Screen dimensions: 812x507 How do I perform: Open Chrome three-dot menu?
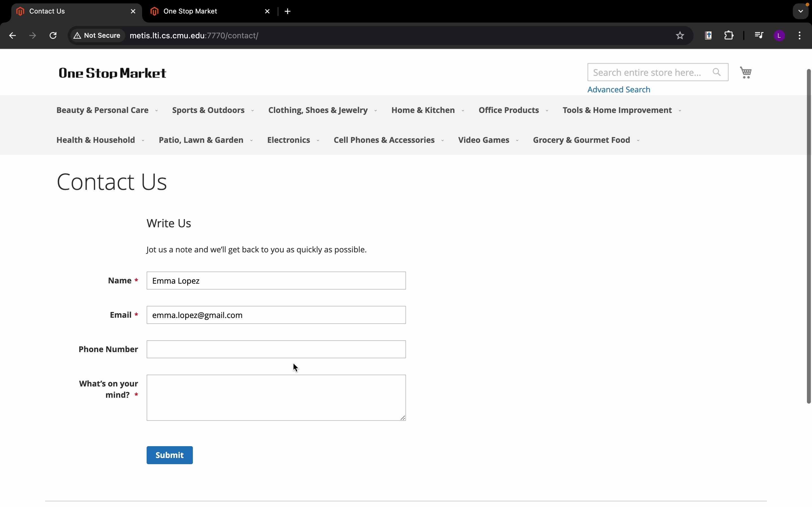click(800, 35)
